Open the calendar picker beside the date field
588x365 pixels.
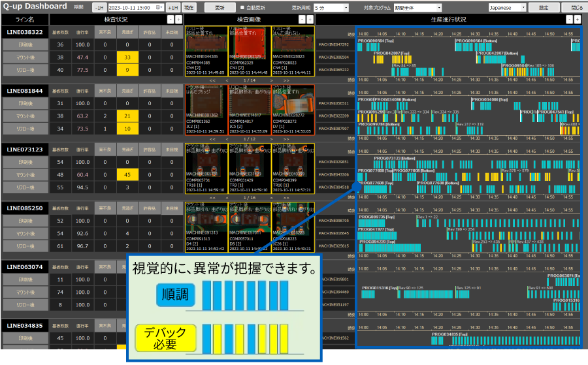(160, 7)
